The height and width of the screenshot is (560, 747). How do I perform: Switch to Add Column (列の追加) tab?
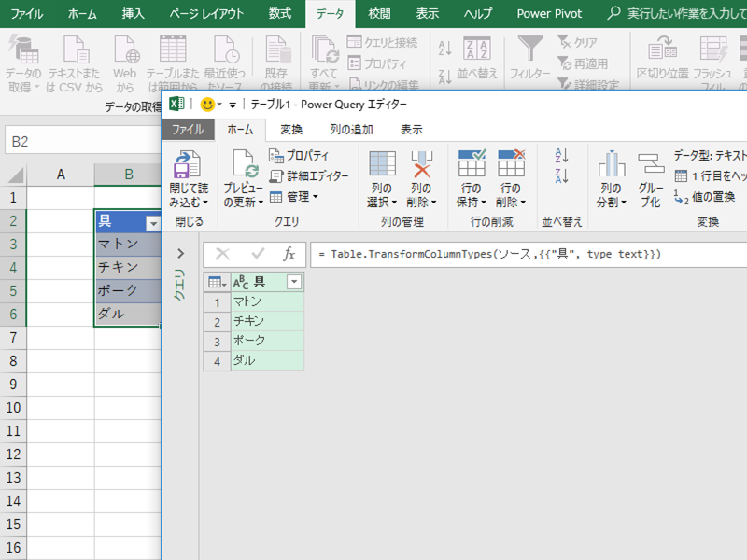pyautogui.click(x=352, y=130)
